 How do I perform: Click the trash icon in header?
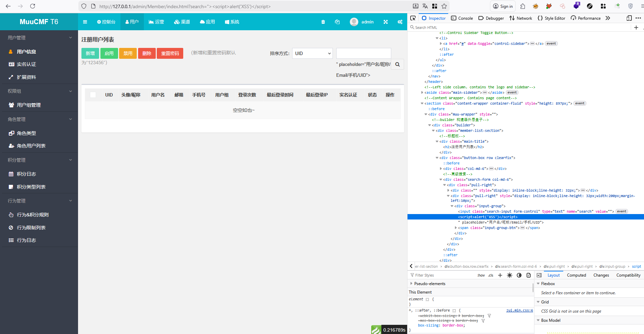[323, 22]
